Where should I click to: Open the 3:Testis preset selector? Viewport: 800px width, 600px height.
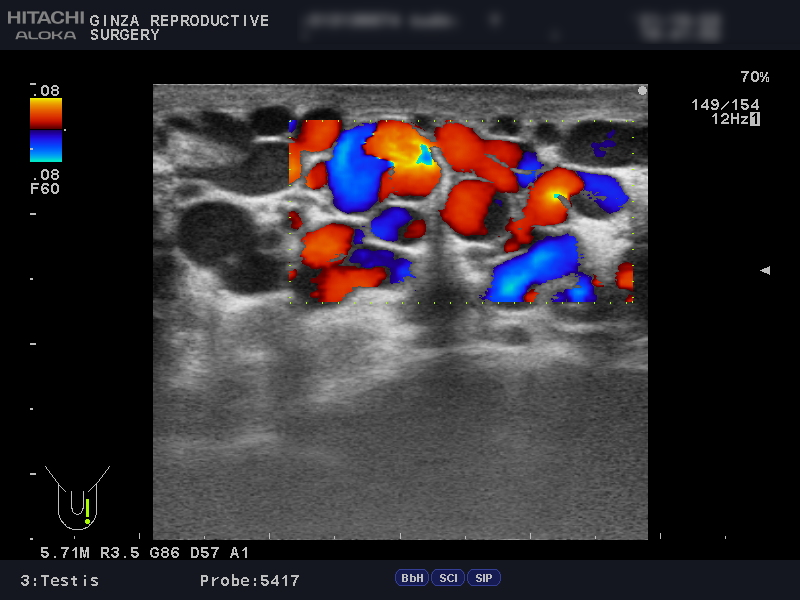pyautogui.click(x=59, y=580)
